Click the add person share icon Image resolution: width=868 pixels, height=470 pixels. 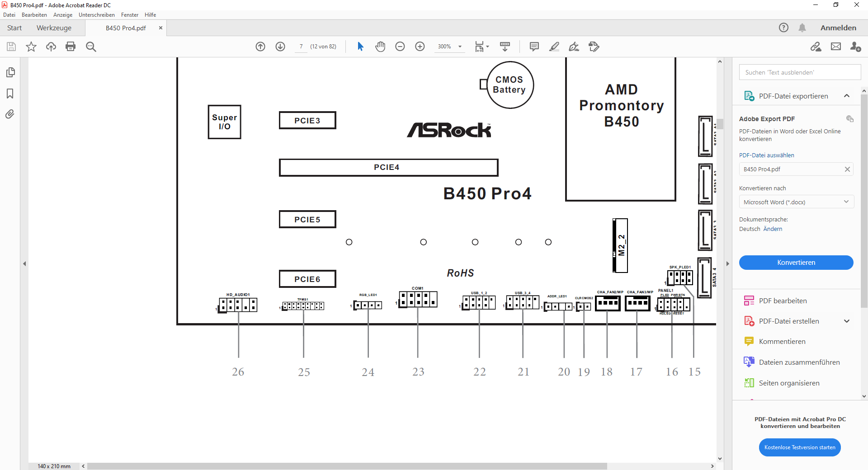(x=855, y=47)
